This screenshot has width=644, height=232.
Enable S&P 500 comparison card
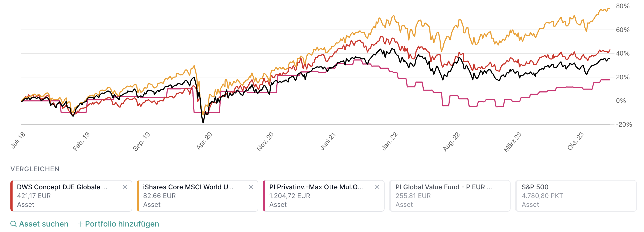(x=576, y=196)
